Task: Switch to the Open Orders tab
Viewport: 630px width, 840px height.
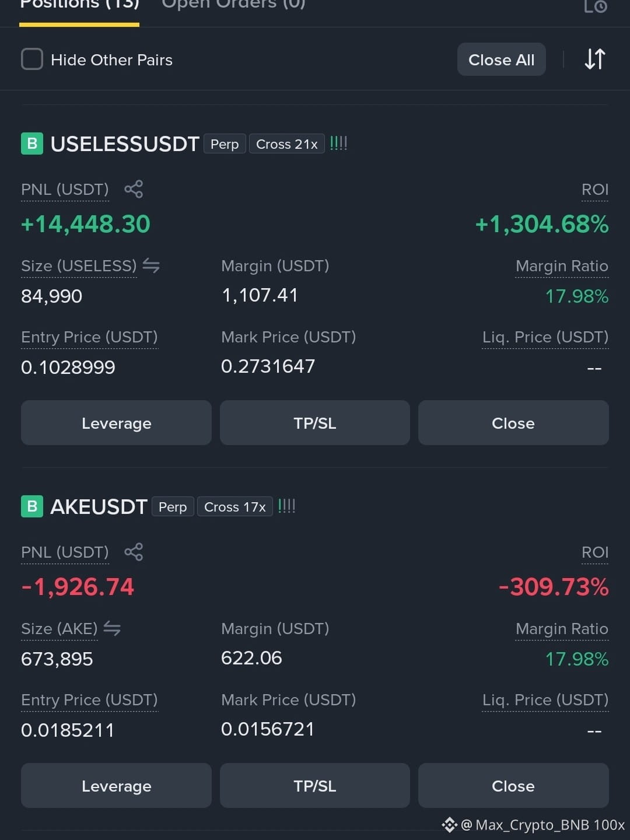Action: point(233,5)
